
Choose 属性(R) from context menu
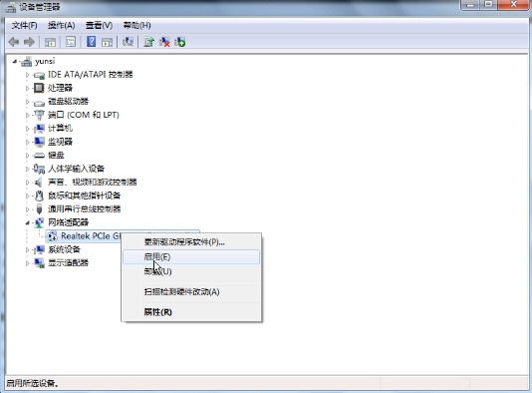click(191, 312)
